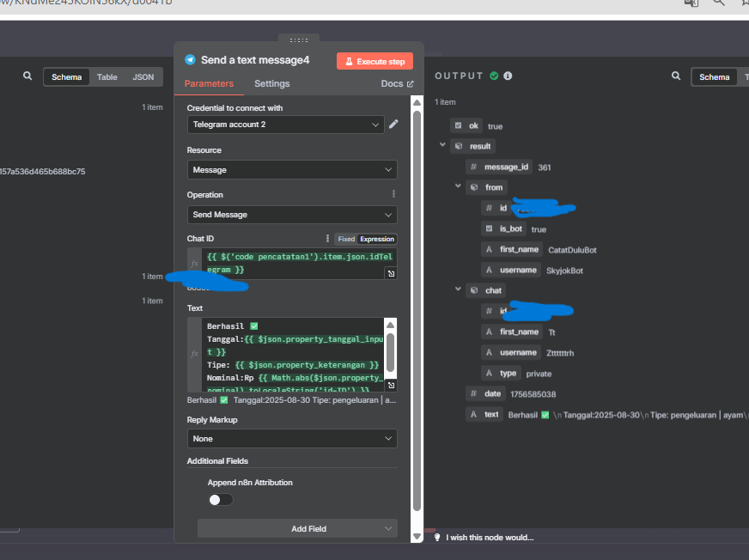This screenshot has height=560, width=749.
Task: Switch Chat ID mode to Fixed
Action: pyautogui.click(x=345, y=239)
